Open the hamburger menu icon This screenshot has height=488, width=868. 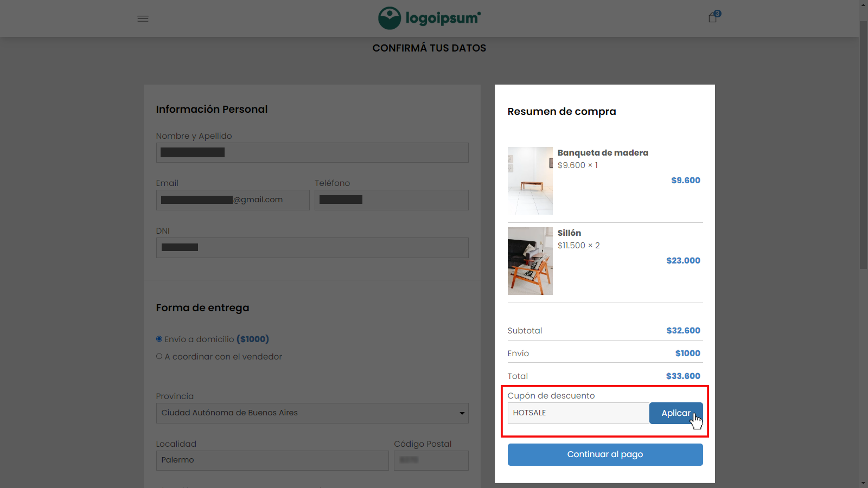click(x=143, y=18)
